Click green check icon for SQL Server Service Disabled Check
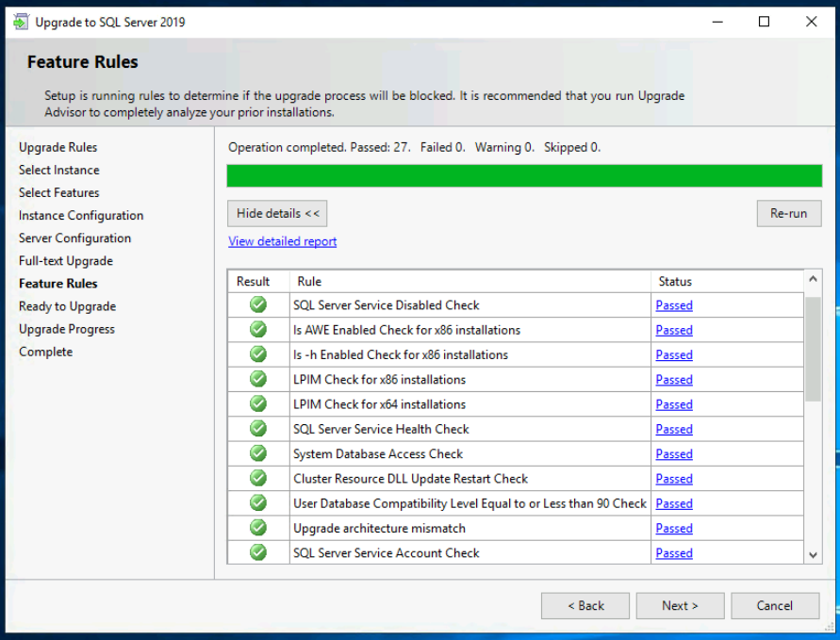This screenshot has width=840, height=640. [258, 304]
